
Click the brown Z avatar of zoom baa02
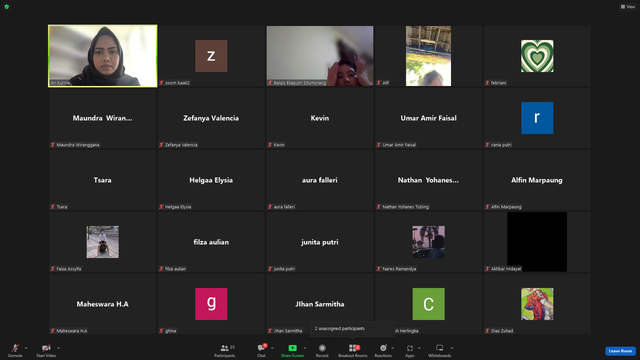[x=211, y=56]
